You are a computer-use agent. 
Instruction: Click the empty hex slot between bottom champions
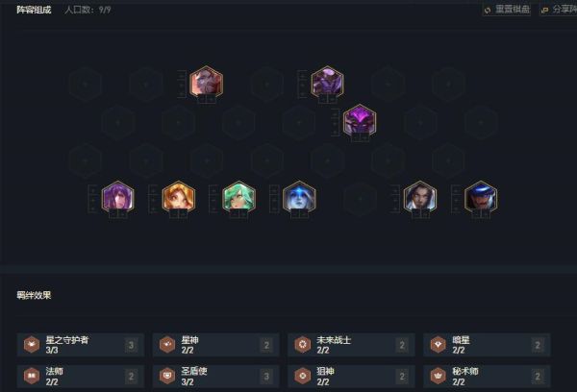(x=360, y=199)
